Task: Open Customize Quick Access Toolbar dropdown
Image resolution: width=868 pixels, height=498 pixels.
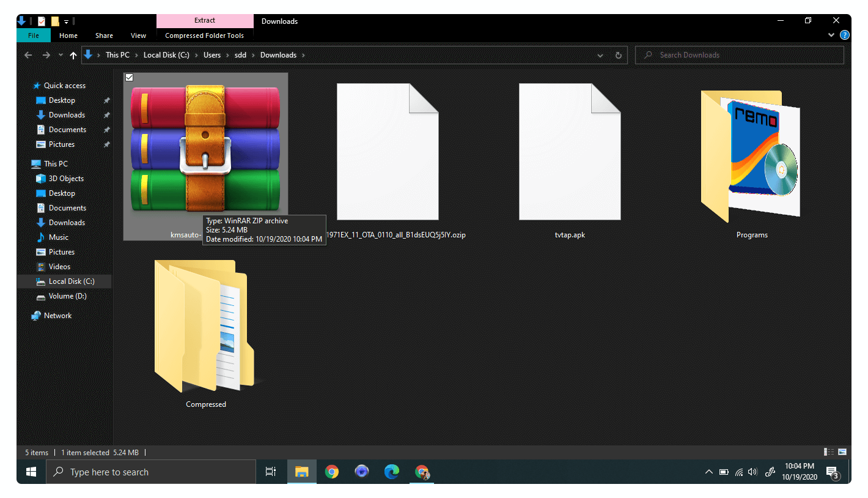Action: [66, 21]
